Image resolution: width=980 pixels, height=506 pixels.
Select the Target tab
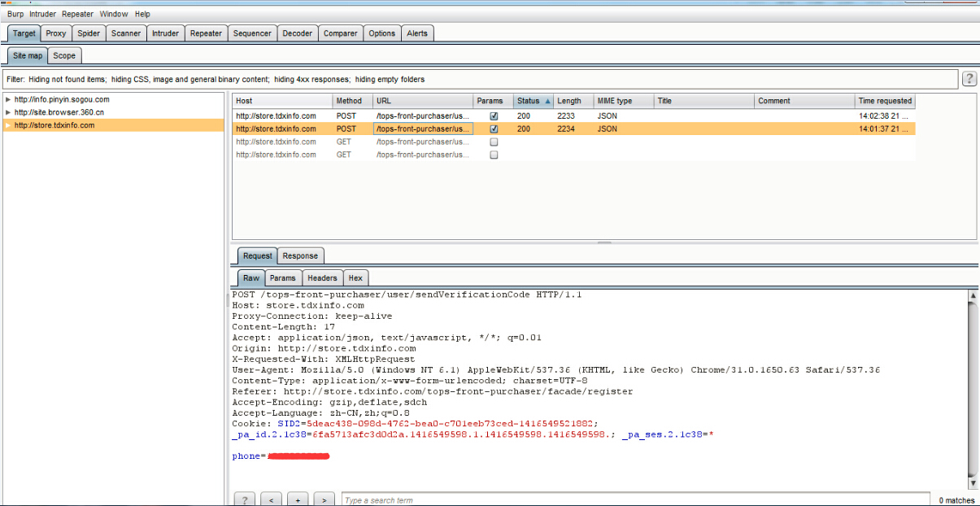point(24,33)
